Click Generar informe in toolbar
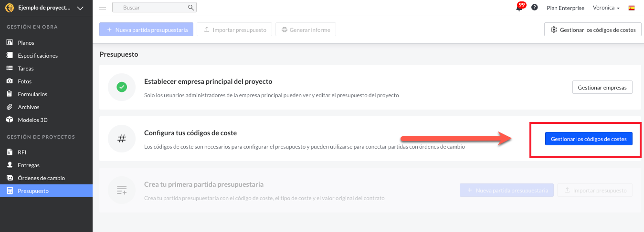 coord(306,30)
